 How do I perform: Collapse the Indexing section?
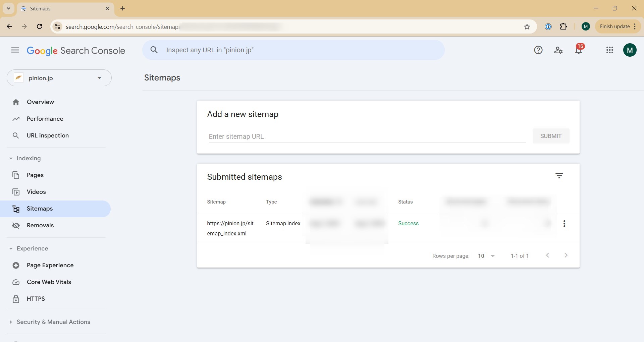tap(25, 158)
